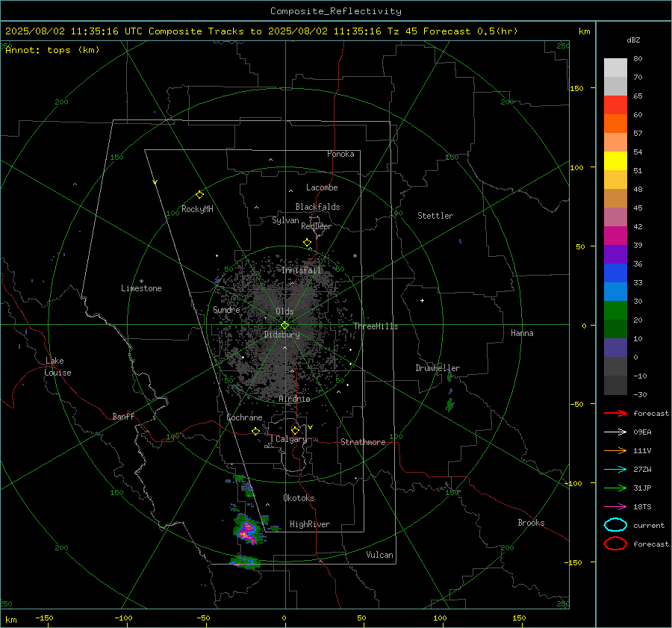Click the Ponoka city label
The image size is (672, 628).
pyautogui.click(x=340, y=154)
